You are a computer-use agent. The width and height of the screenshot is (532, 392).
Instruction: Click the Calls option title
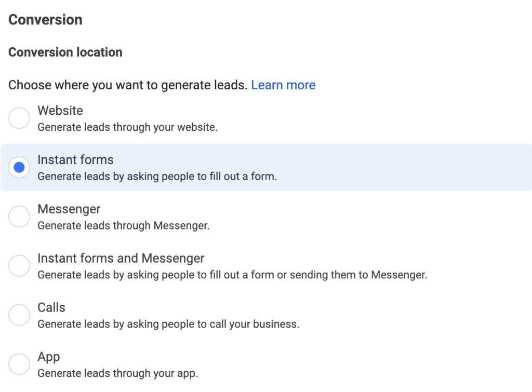51,307
